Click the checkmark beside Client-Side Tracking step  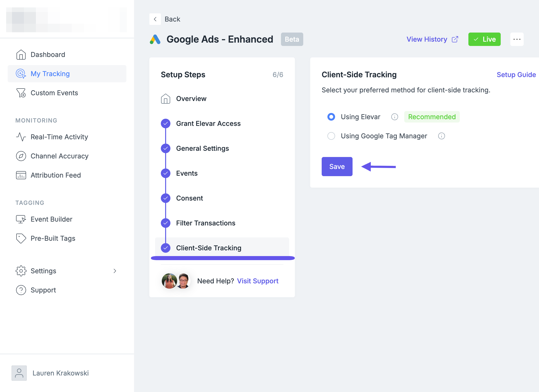pos(166,248)
